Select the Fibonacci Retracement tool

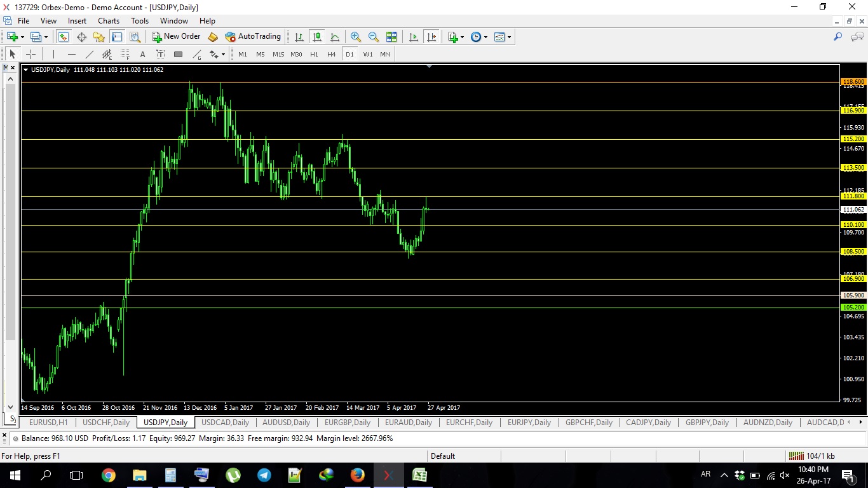pyautogui.click(x=125, y=55)
